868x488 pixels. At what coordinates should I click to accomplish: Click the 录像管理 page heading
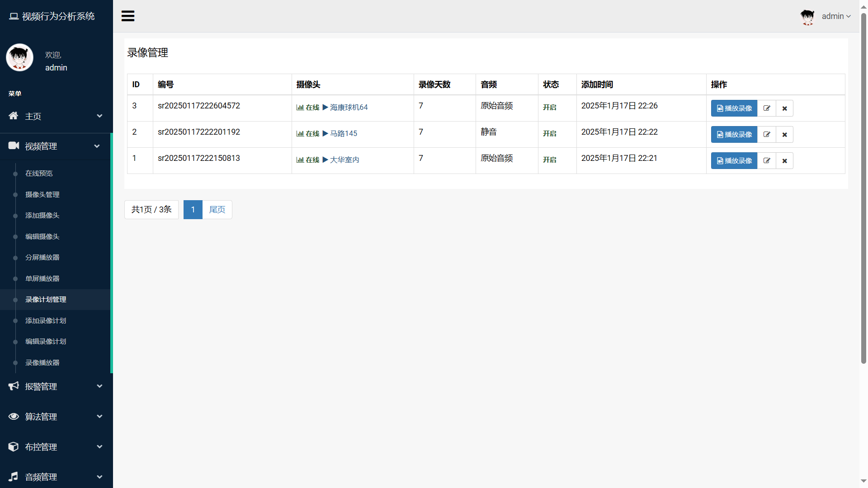pos(148,53)
